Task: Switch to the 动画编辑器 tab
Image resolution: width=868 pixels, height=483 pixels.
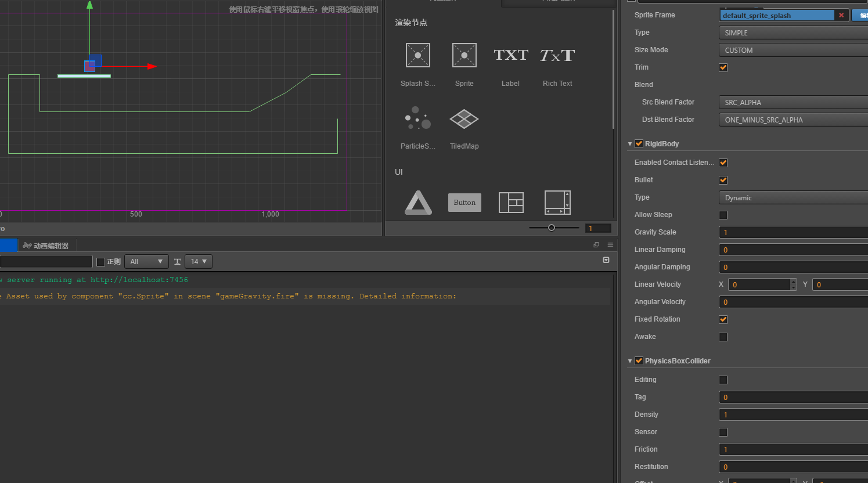Action: click(46, 246)
